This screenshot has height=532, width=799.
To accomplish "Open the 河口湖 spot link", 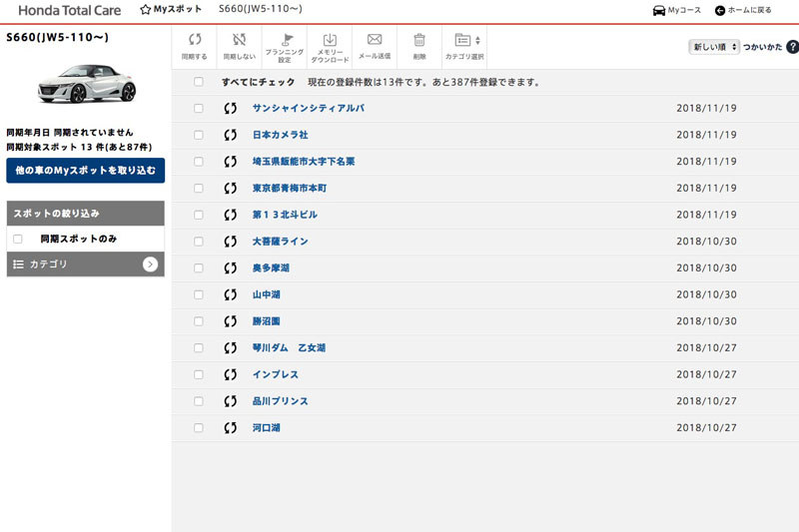I will click(x=267, y=427).
